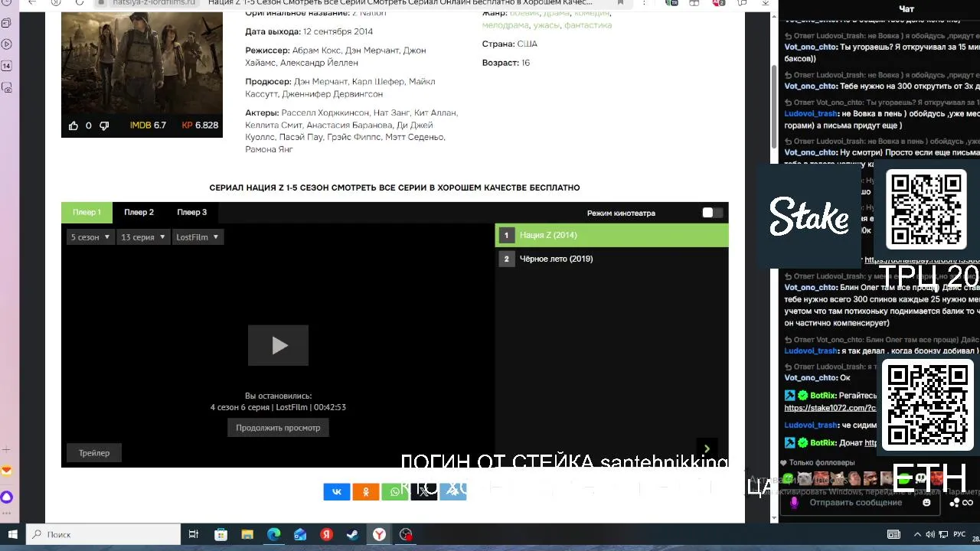
Task: Open the sidebar item showing 14 badge
Action: click(x=6, y=66)
